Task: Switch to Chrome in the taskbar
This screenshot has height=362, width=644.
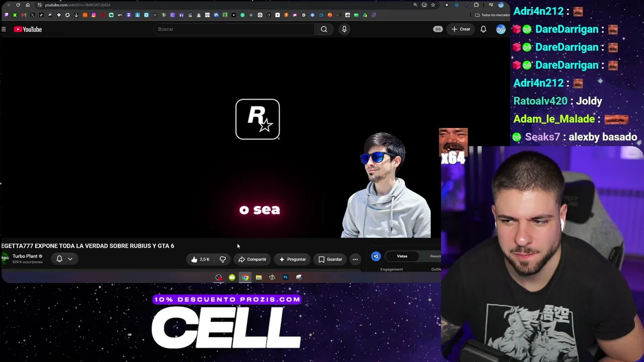Action: [x=245, y=277]
